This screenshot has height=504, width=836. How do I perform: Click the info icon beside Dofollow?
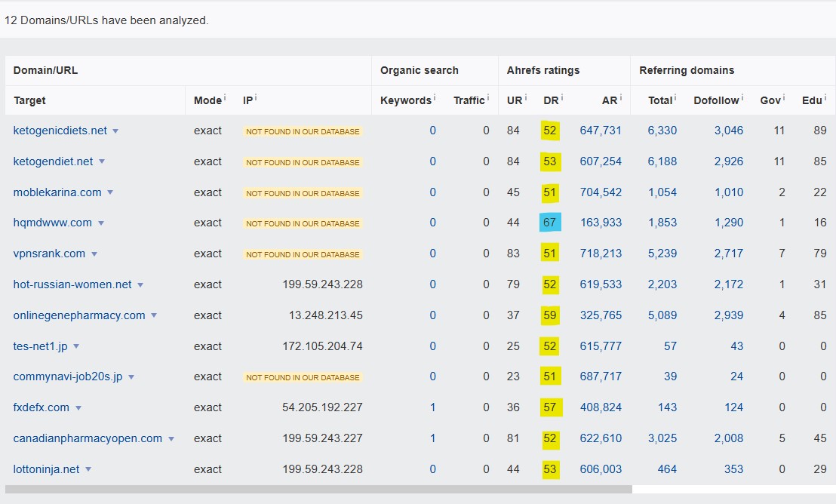coord(742,97)
